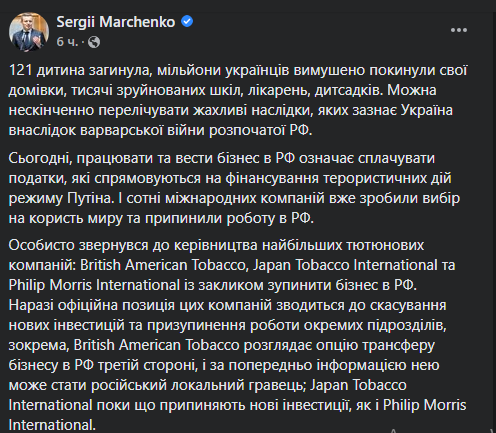Click the '6 ч.' post timestamp
This screenshot has width=496, height=433.
67,42
